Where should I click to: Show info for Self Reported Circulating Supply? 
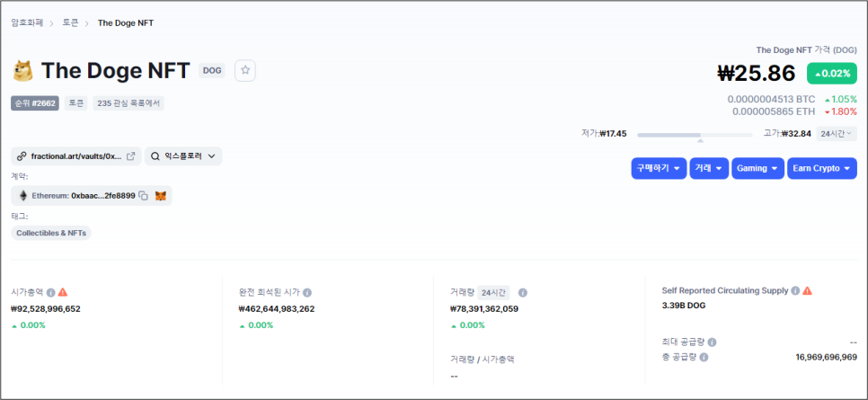[x=795, y=290]
